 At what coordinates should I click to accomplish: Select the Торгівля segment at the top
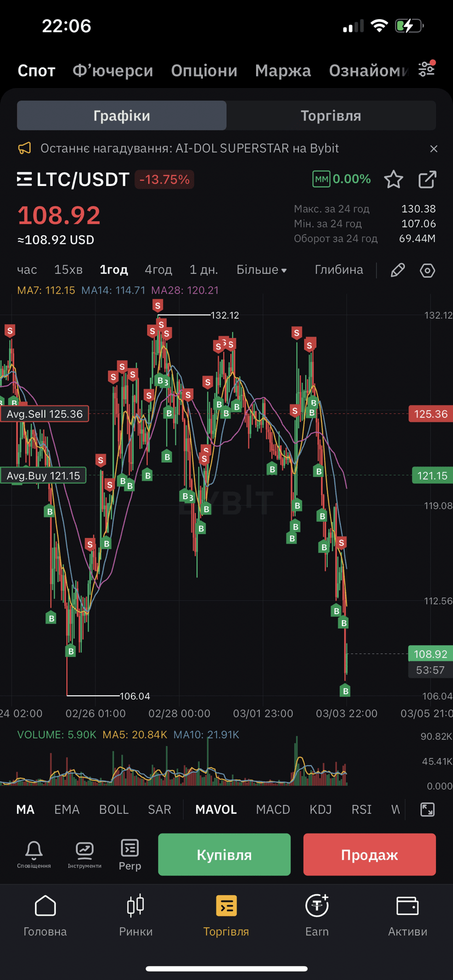tap(331, 115)
